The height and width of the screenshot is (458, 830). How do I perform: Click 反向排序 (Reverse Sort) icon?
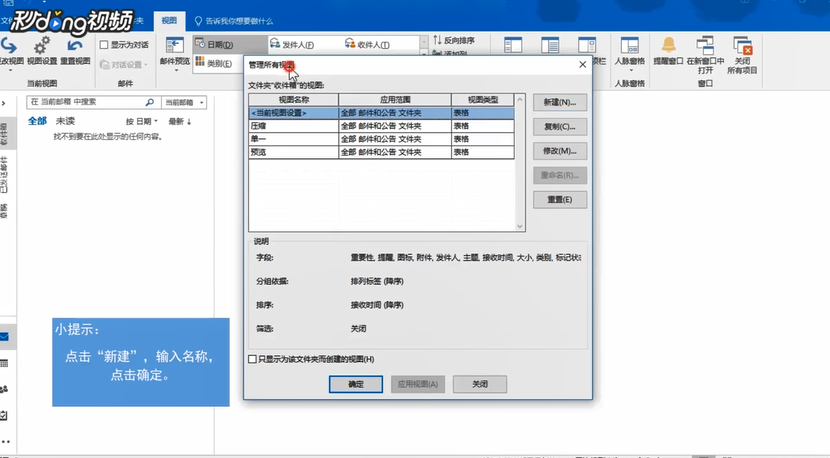tap(454, 40)
